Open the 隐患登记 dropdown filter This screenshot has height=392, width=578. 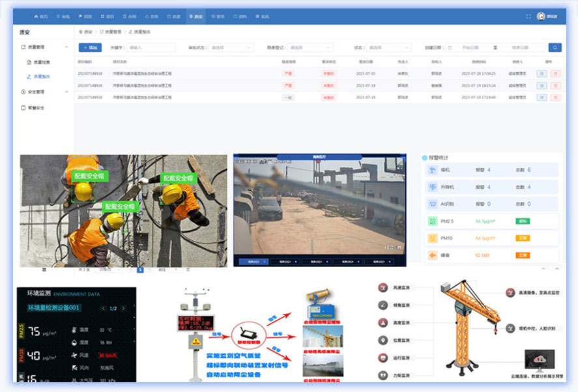click(310, 48)
